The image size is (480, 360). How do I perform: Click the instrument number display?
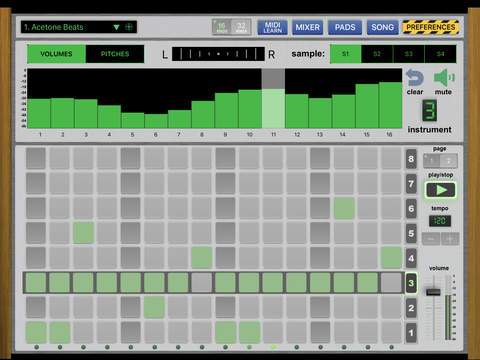tap(429, 110)
